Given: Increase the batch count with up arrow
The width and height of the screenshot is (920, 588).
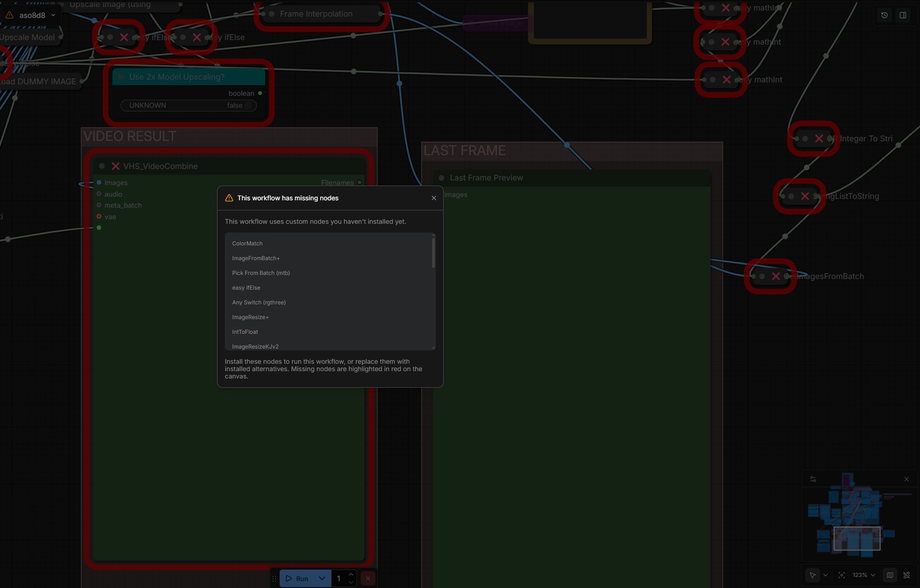Looking at the screenshot, I should (x=351, y=574).
